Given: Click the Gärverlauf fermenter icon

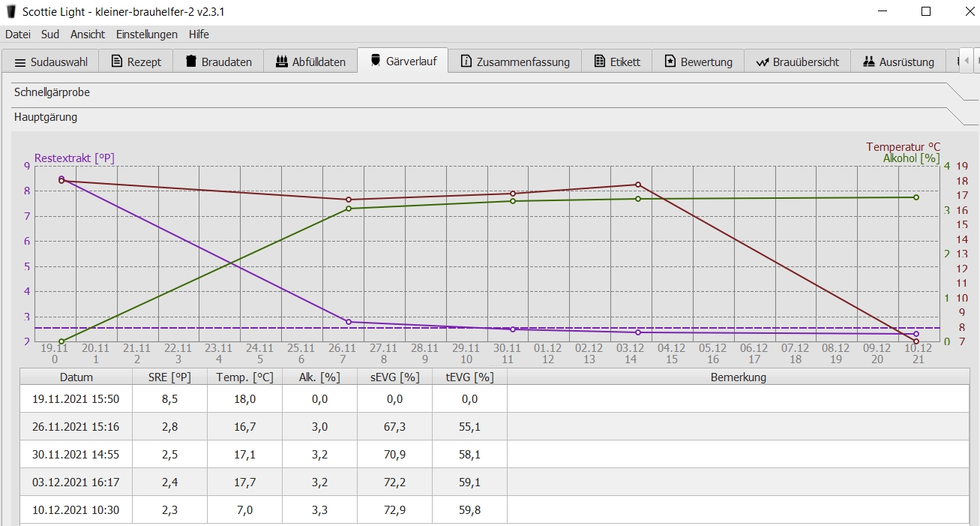Looking at the screenshot, I should click(376, 61).
